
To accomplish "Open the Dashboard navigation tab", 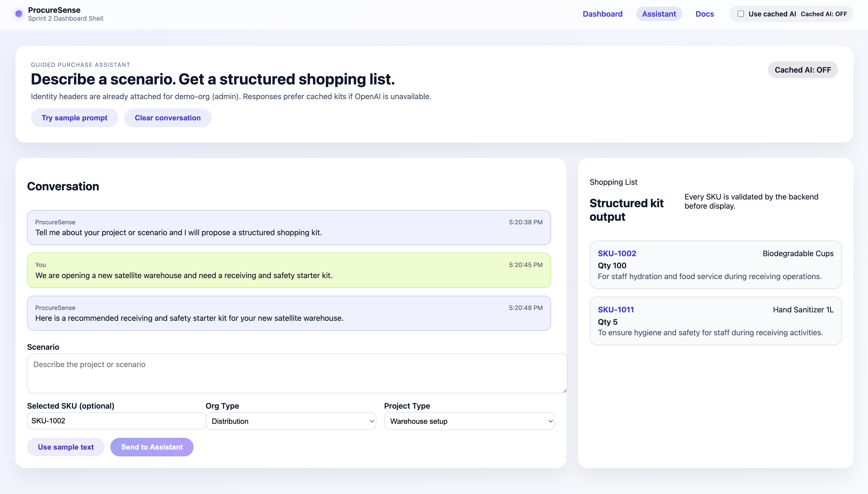I will (602, 14).
